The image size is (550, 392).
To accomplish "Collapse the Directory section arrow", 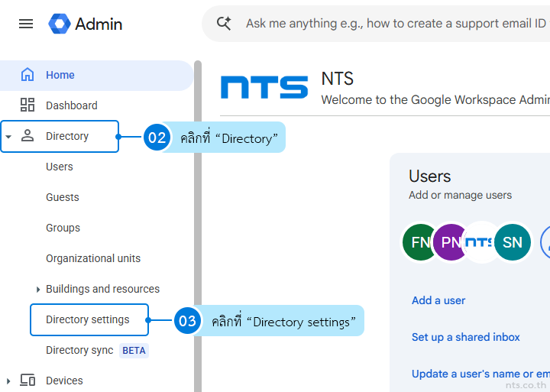I will click(8, 137).
